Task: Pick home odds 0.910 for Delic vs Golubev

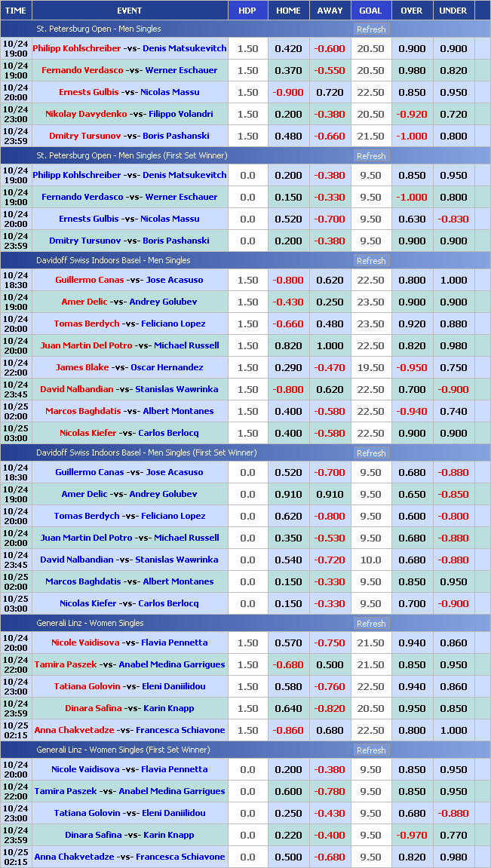Action: (288, 494)
